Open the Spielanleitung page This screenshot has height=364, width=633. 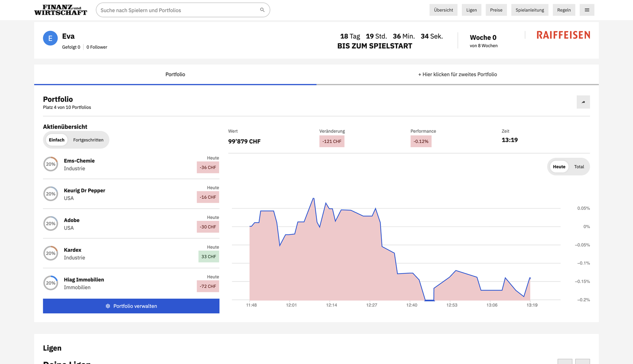529,10
